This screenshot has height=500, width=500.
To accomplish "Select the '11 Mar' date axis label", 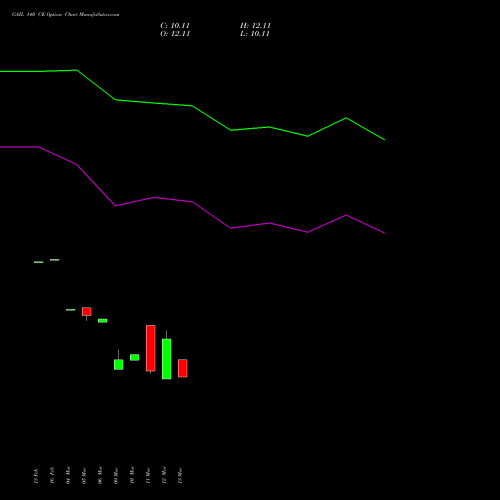I will 148,475.
